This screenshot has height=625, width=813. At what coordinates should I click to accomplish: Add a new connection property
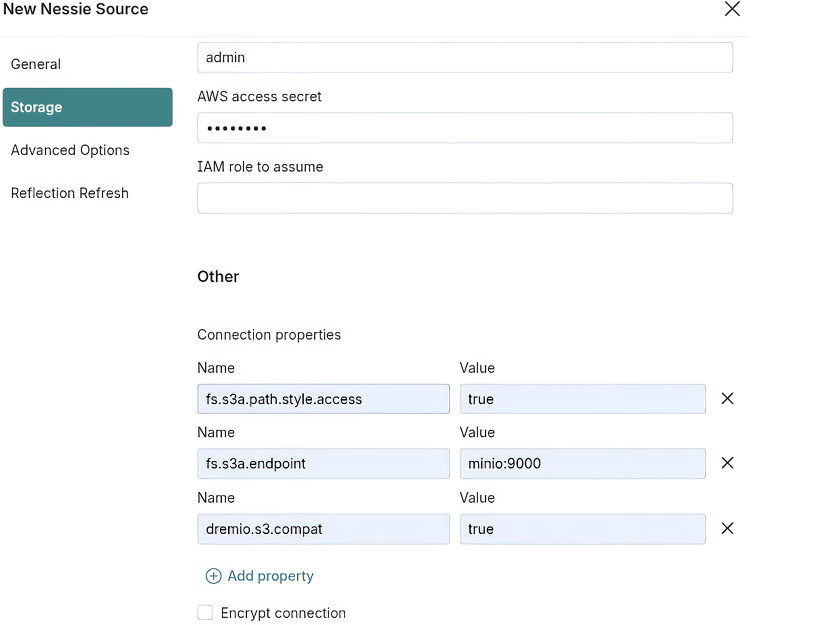coord(260,576)
